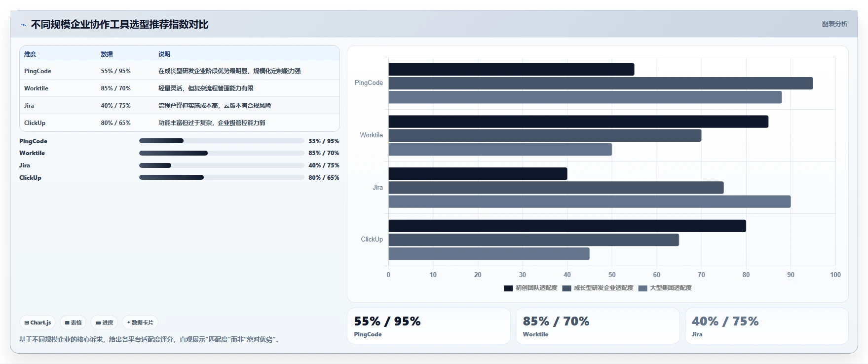This screenshot has height=364, width=868.
Task: Click the Jira label left of its progress bar
Action: coord(25,165)
